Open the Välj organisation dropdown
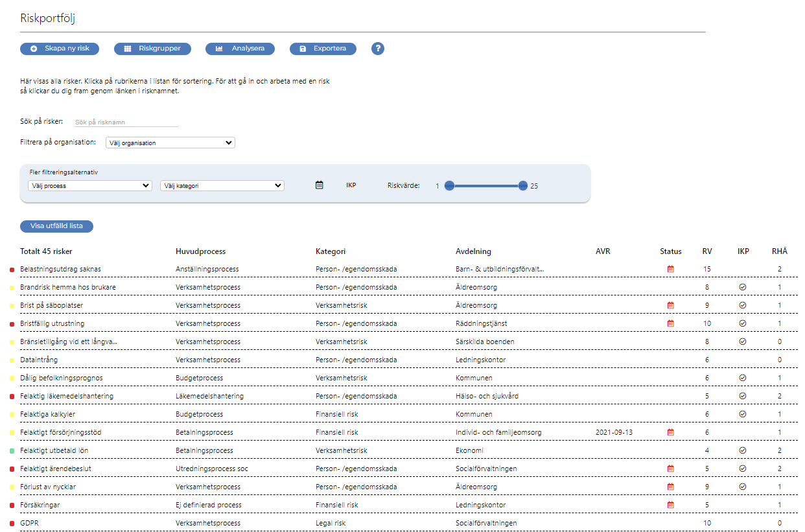 170,143
